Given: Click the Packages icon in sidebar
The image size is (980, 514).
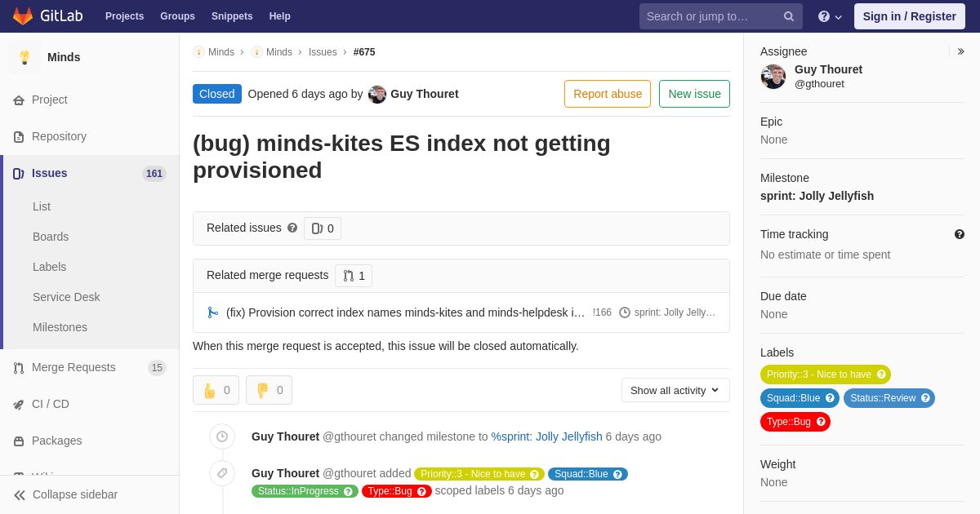Looking at the screenshot, I should click(19, 441).
